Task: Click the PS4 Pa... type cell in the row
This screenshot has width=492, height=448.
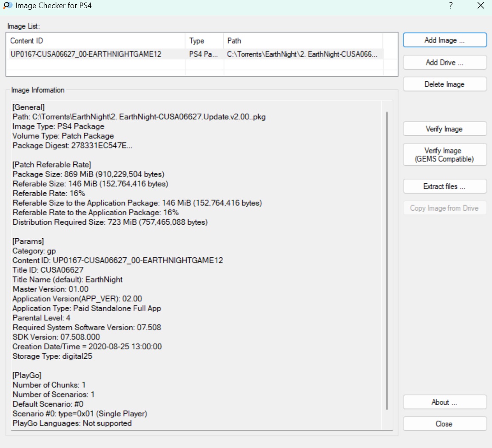Action: coord(204,54)
